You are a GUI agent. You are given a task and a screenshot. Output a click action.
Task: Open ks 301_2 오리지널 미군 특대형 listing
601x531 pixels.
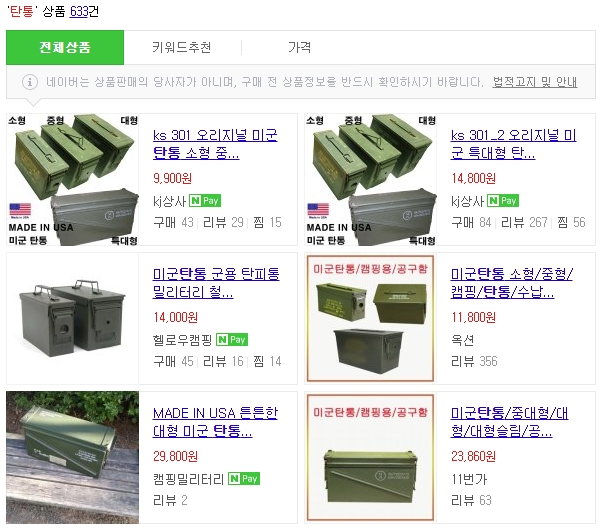(514, 145)
